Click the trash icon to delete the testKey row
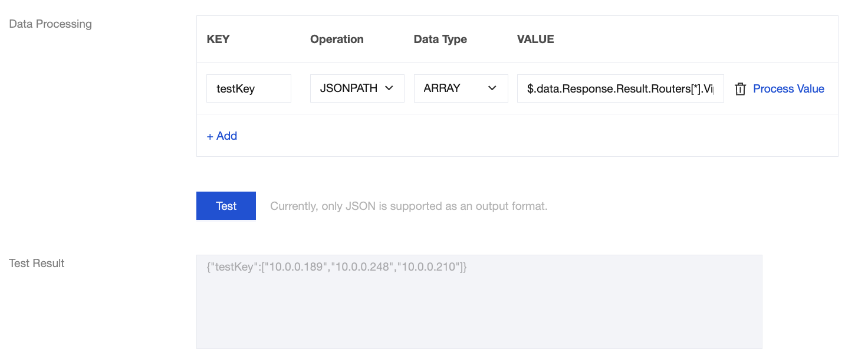Screen dimensions: 868x362 [x=740, y=89]
